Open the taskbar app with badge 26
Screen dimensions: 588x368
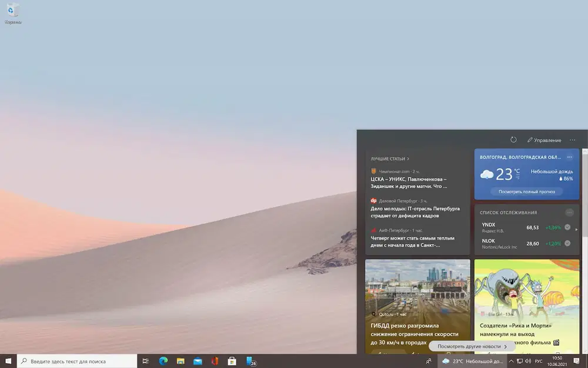click(x=251, y=362)
